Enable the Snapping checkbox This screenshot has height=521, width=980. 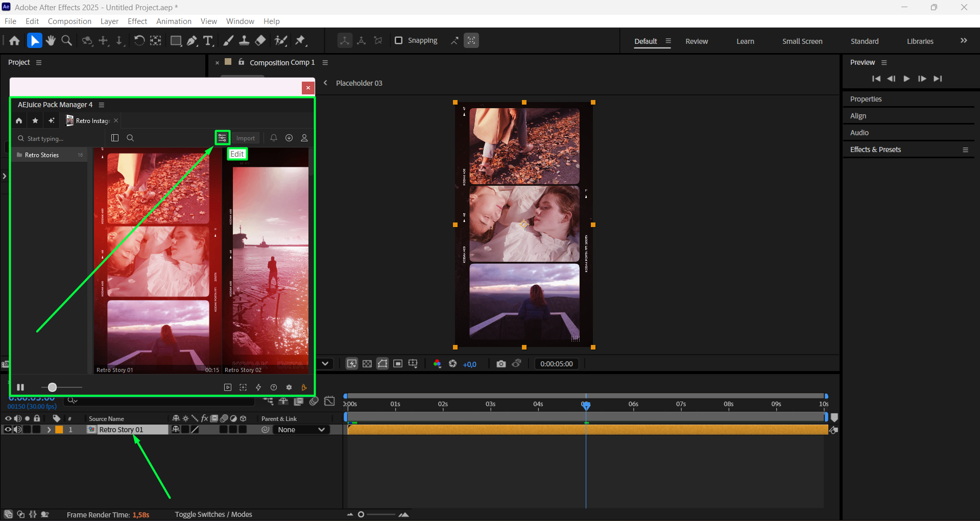click(399, 40)
